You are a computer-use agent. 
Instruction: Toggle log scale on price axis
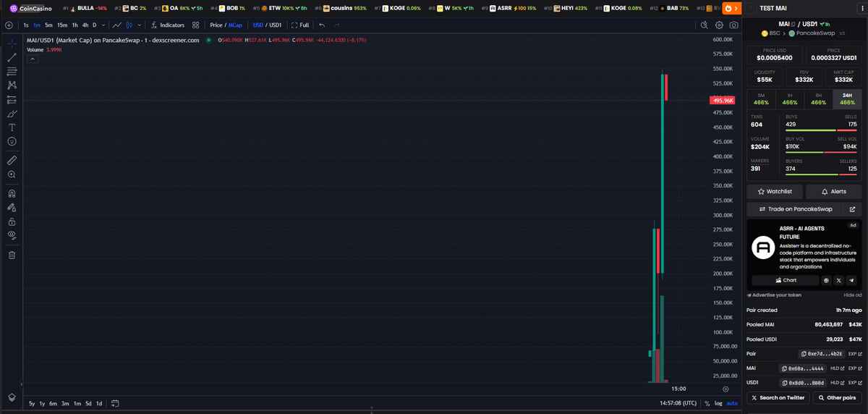pyautogui.click(x=718, y=403)
